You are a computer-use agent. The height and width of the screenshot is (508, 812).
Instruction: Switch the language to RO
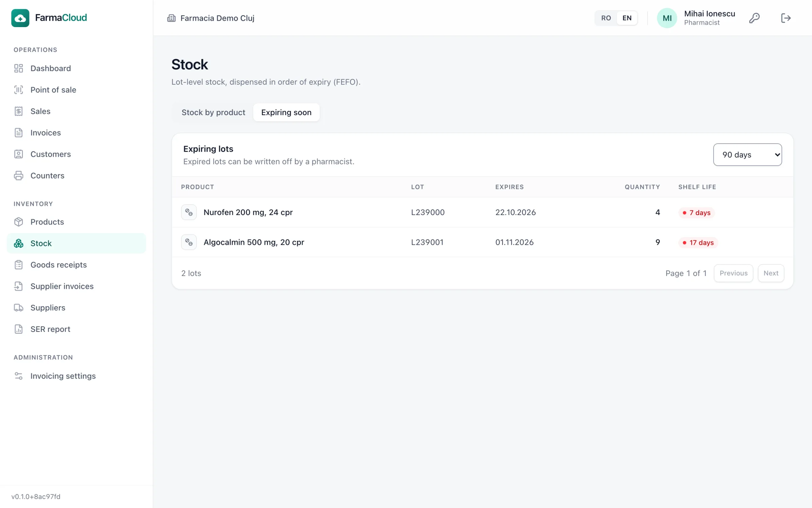click(606, 18)
